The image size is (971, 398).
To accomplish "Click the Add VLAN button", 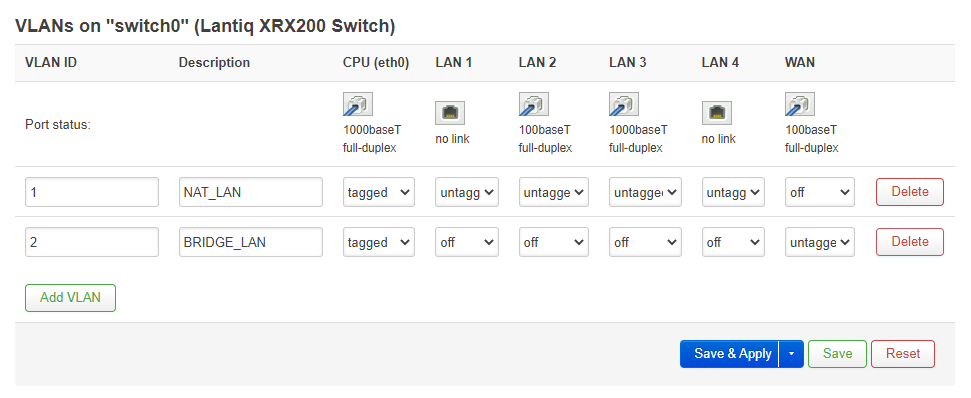I will pos(70,298).
